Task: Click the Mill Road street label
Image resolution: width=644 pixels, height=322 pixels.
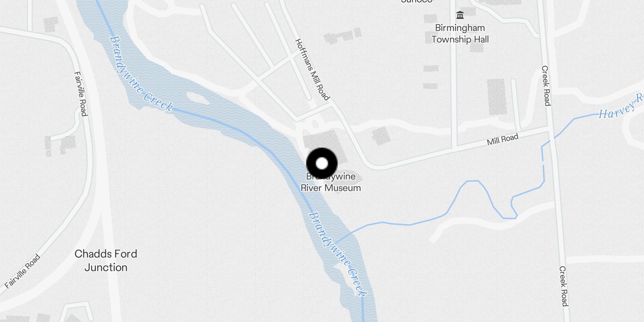Action: click(x=502, y=139)
